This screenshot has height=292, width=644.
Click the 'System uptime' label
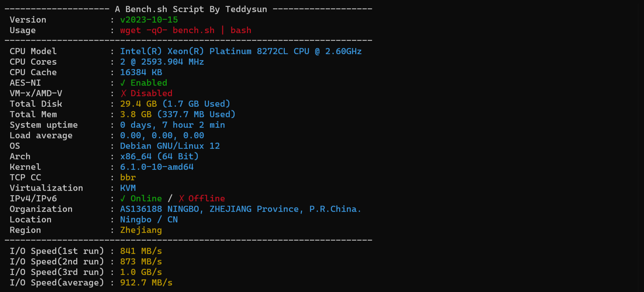44,125
